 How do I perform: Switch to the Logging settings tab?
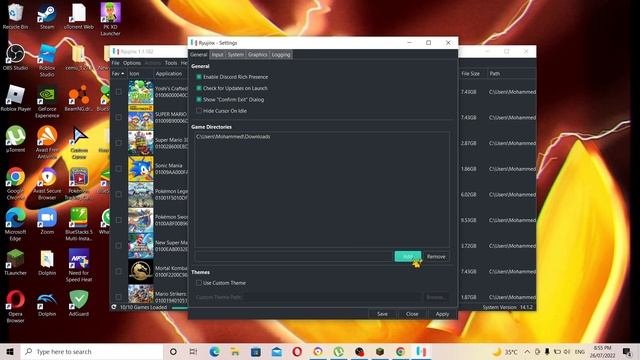click(281, 55)
